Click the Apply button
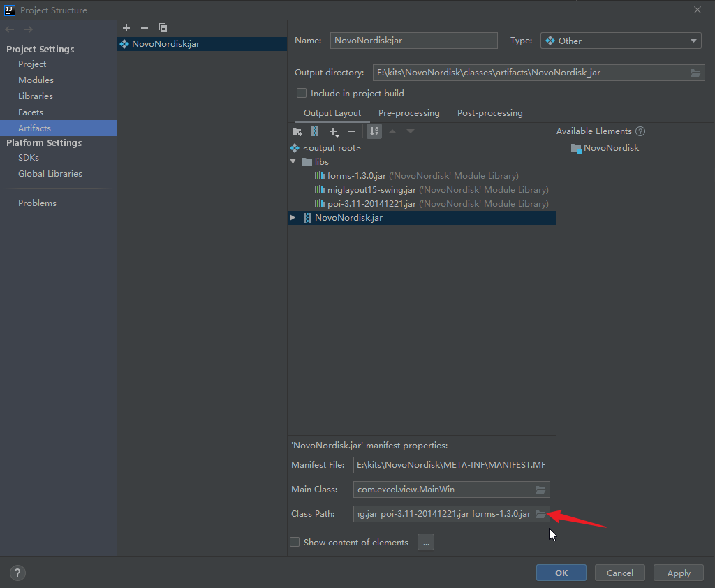715x588 pixels. coord(679,573)
